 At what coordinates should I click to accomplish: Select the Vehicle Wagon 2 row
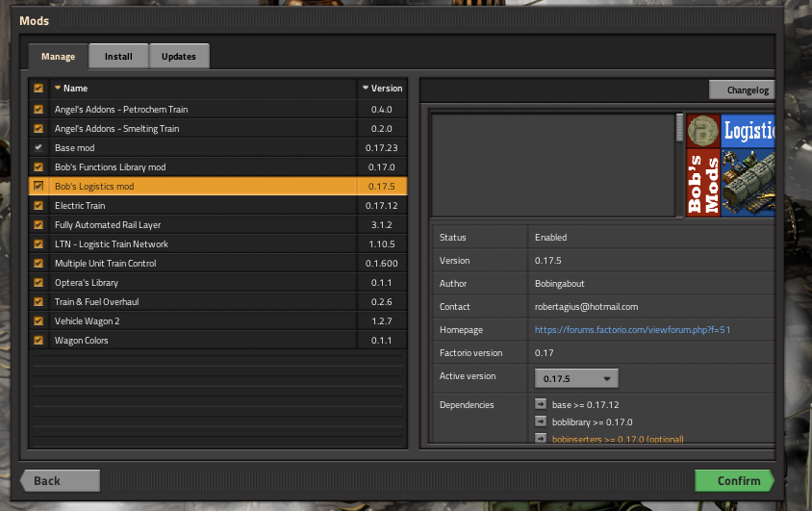(x=218, y=321)
